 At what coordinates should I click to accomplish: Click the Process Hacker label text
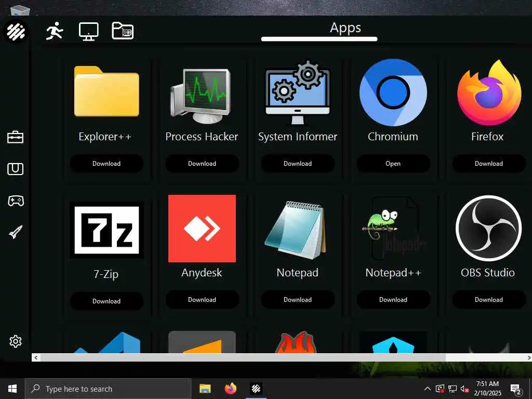click(x=202, y=137)
